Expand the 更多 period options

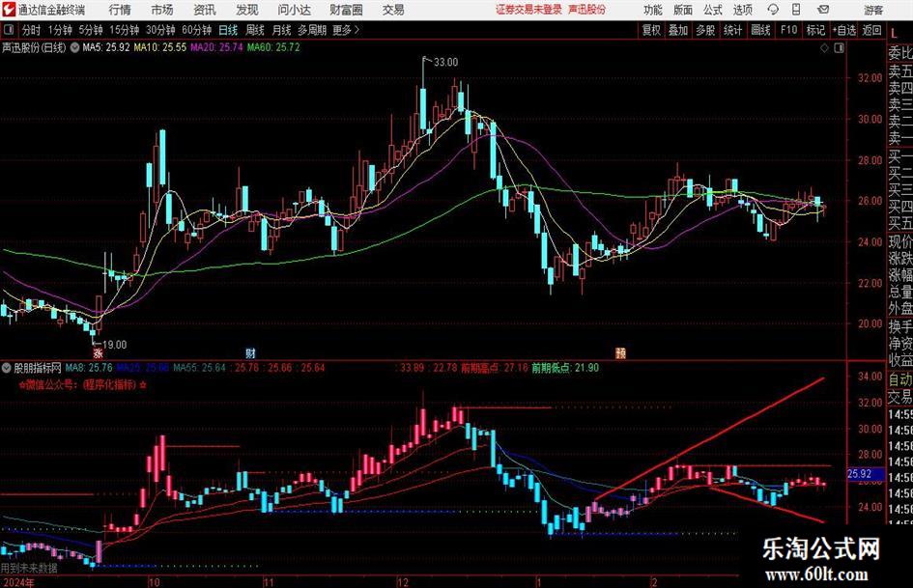(x=346, y=30)
